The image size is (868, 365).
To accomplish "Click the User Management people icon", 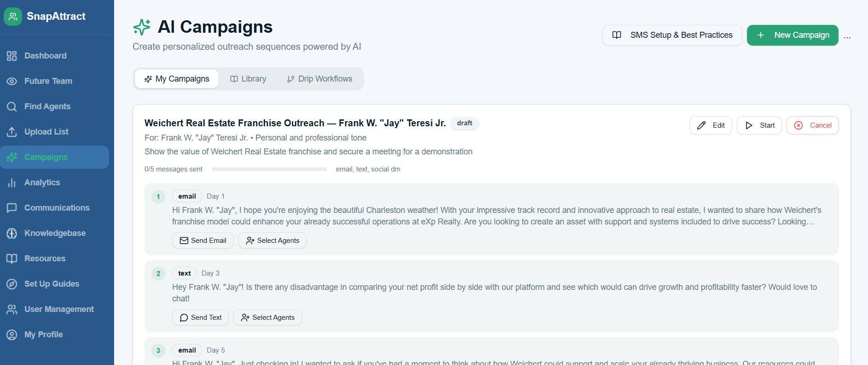I will [x=12, y=309].
